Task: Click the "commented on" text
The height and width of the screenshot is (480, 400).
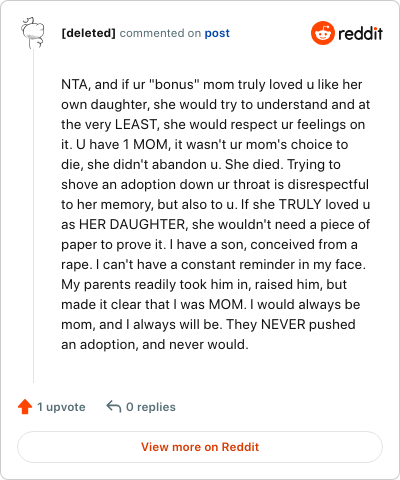Action: 160,33
